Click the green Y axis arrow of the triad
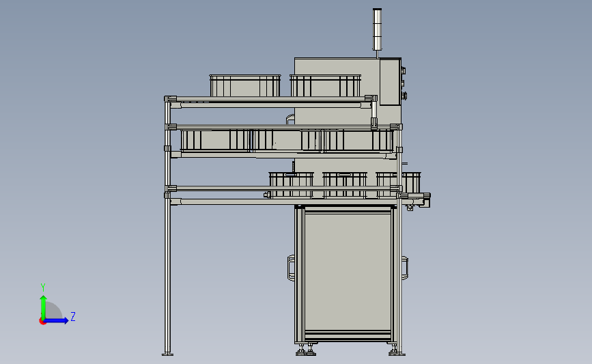This screenshot has height=364, width=592. click(x=43, y=307)
